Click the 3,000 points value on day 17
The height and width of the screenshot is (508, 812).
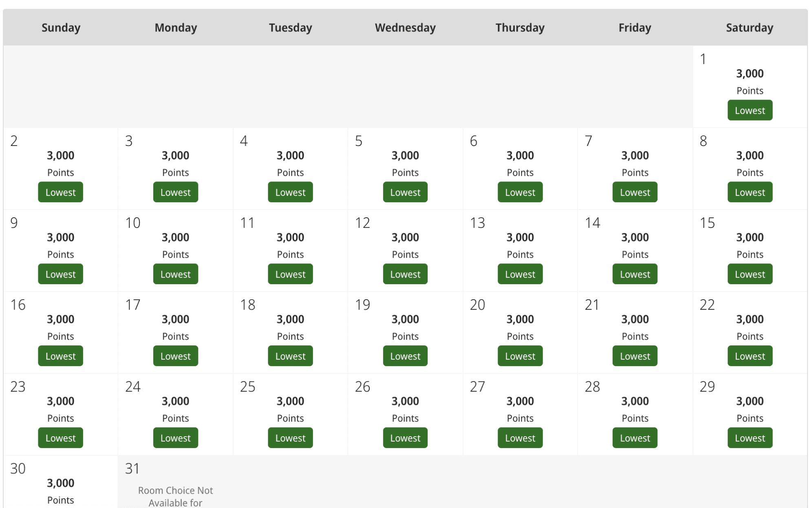tap(175, 319)
